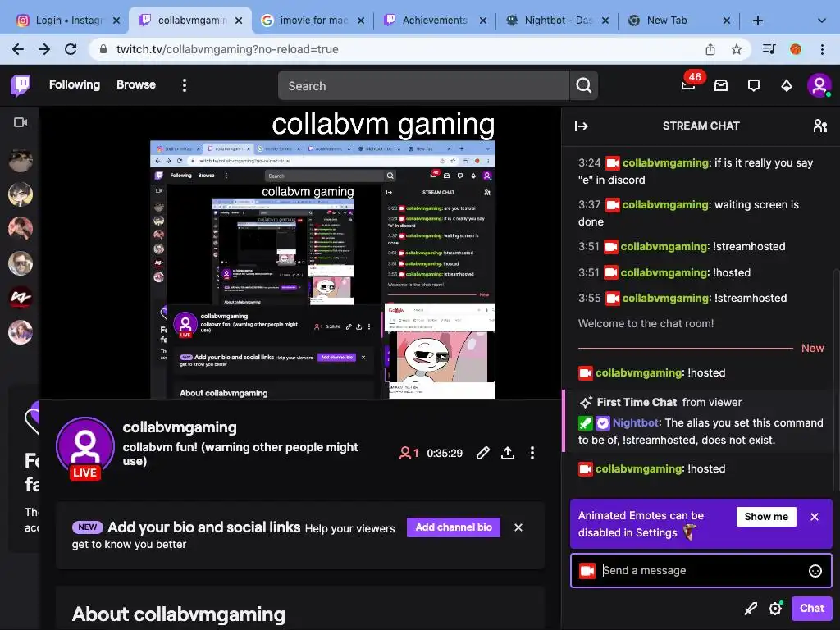This screenshot has width=840, height=630.
Task: Click the browser share page icon
Action: coord(710,49)
